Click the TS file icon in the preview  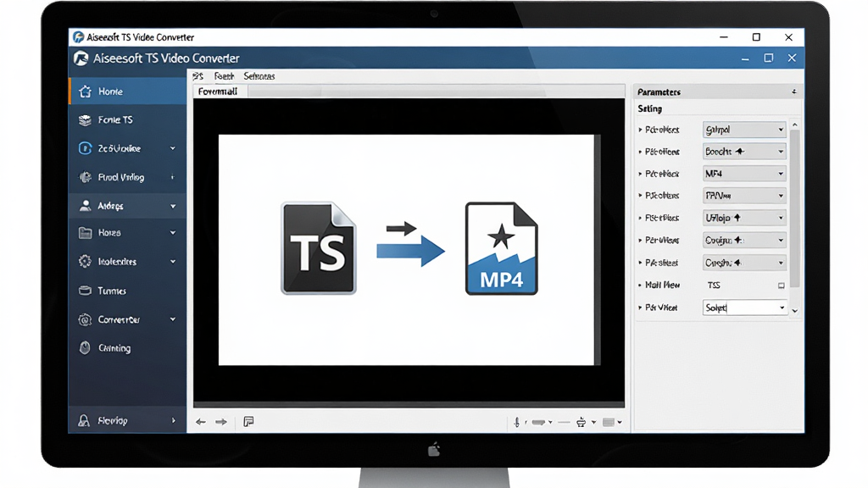319,248
